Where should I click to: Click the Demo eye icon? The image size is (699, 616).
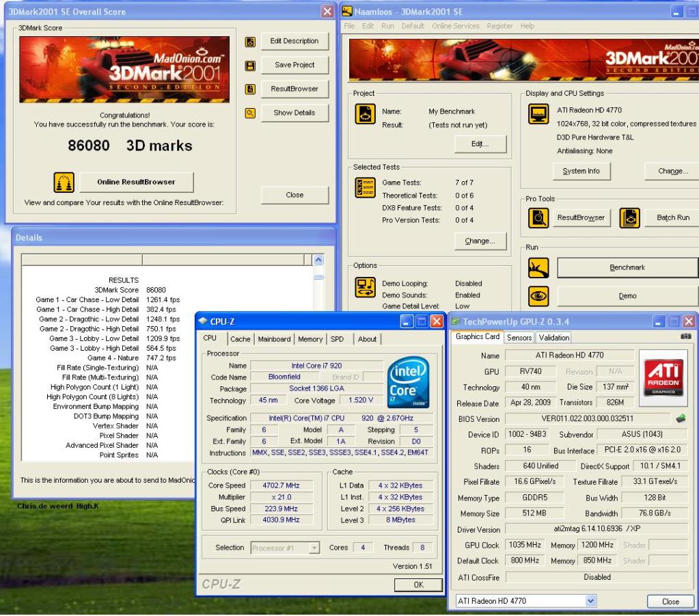point(538,296)
